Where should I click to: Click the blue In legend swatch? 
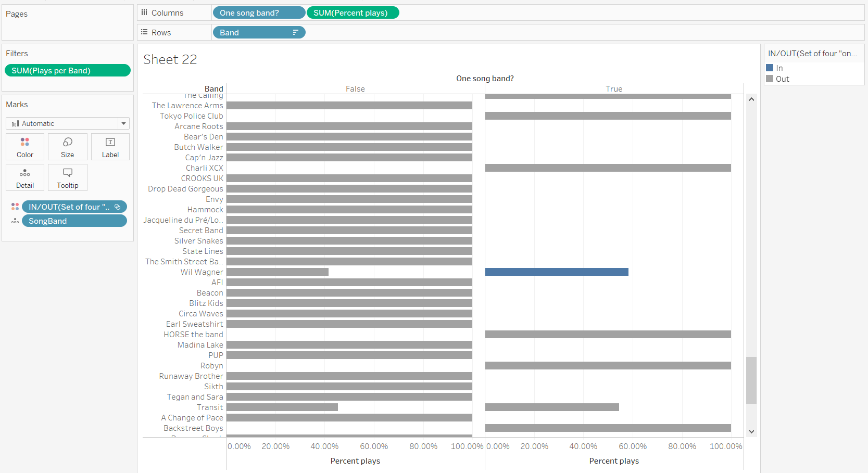[770, 68]
